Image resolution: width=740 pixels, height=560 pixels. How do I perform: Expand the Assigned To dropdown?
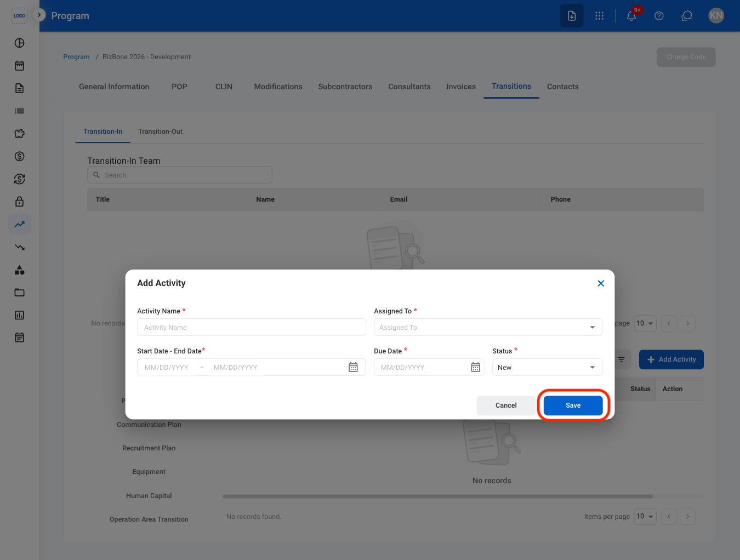(488, 327)
